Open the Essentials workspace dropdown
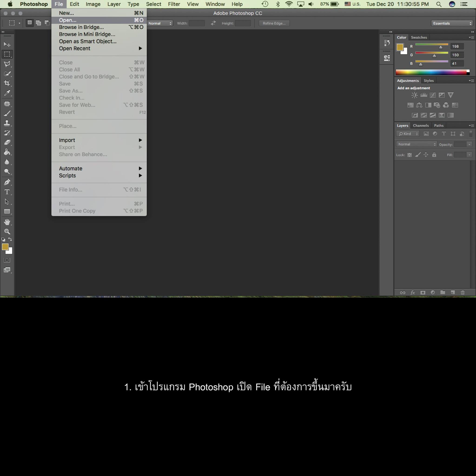 pyautogui.click(x=452, y=23)
